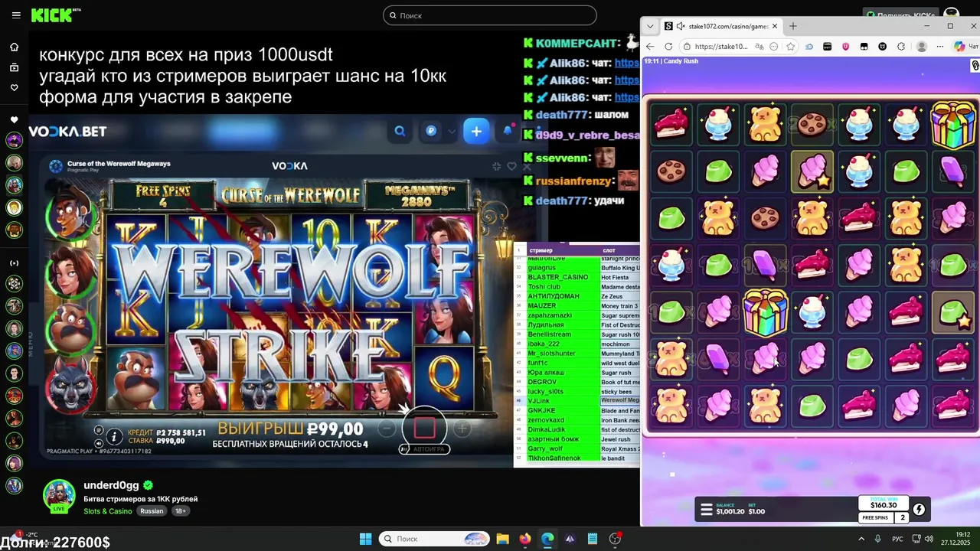
Task: Click the Russian language tag
Action: point(152,511)
